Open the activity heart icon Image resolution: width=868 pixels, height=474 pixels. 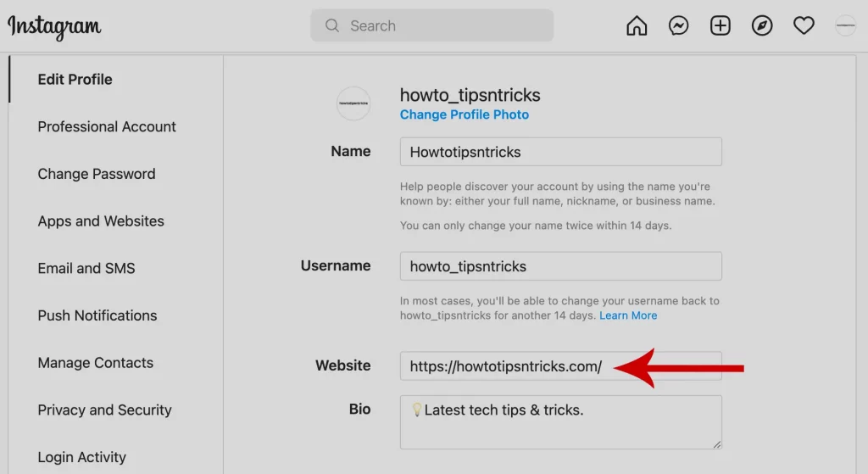[804, 25]
